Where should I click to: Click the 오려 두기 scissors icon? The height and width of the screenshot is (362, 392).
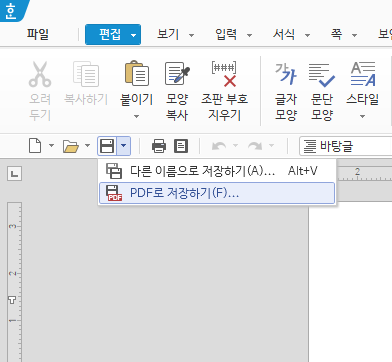pos(40,74)
